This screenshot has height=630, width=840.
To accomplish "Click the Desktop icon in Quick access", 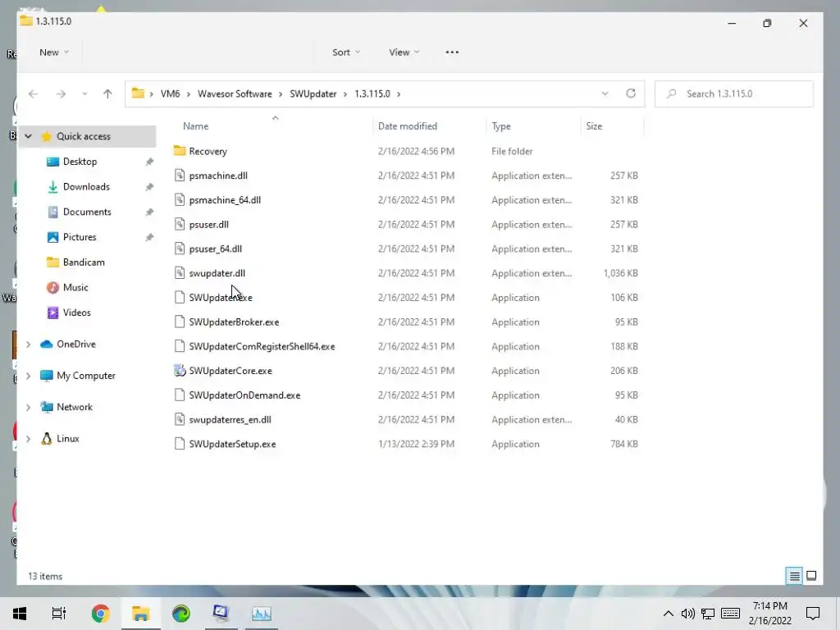I will pos(52,162).
